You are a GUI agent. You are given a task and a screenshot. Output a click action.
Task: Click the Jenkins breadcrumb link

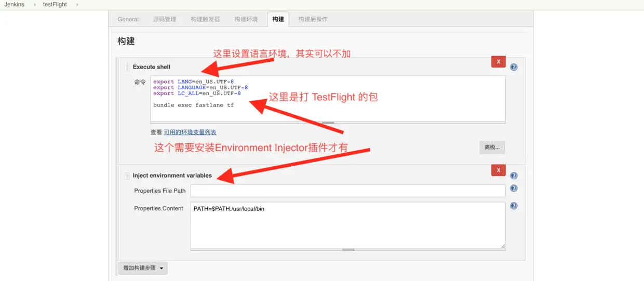[x=14, y=5]
